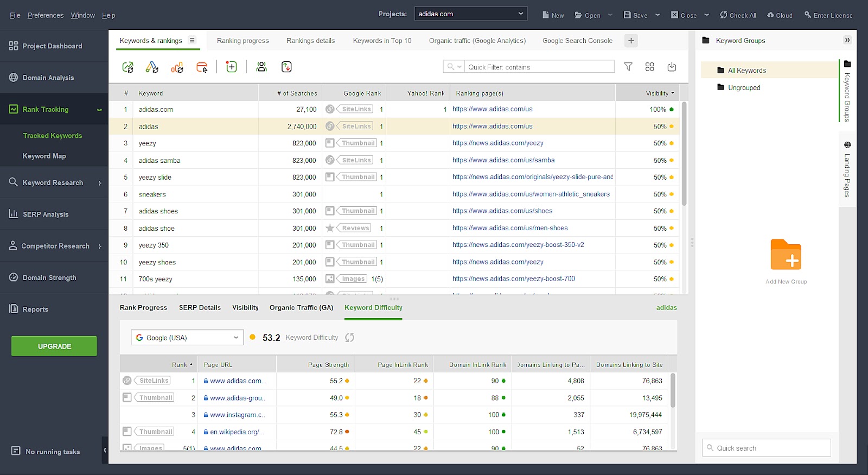Viewport: 868px width, 475px height.
Task: Open the Keyword Groups side tab
Action: click(x=847, y=91)
